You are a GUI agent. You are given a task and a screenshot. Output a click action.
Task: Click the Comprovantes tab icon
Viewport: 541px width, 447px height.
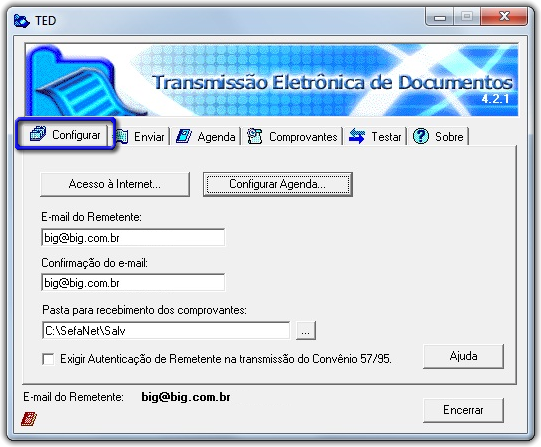(x=255, y=136)
